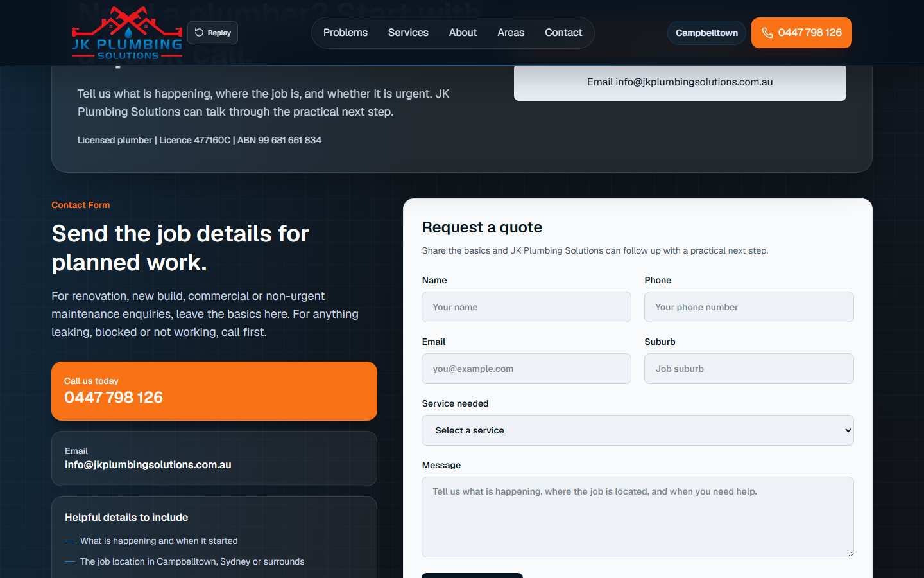Click the Message text area

point(638,517)
